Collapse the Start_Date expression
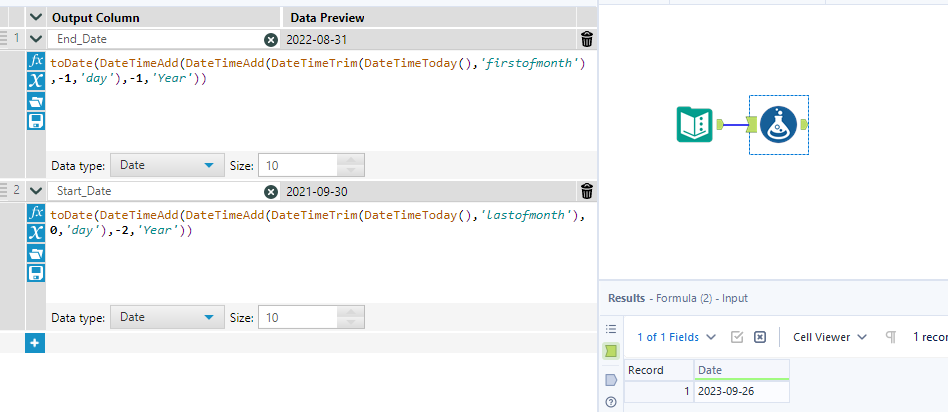 point(37,191)
